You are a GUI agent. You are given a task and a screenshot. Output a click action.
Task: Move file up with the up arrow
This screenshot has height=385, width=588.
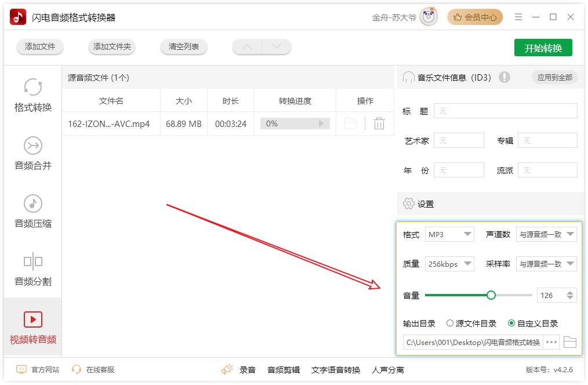tap(247, 47)
